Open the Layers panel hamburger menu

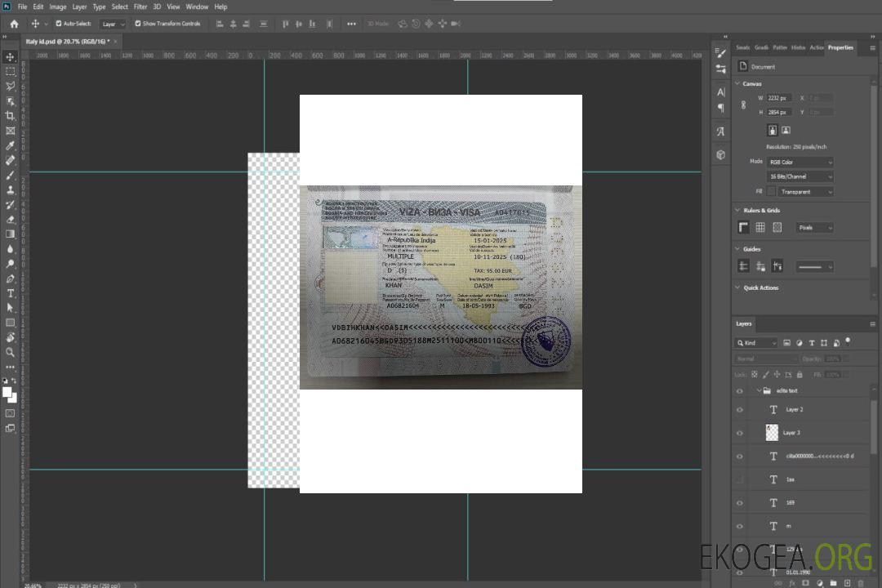pyautogui.click(x=872, y=324)
